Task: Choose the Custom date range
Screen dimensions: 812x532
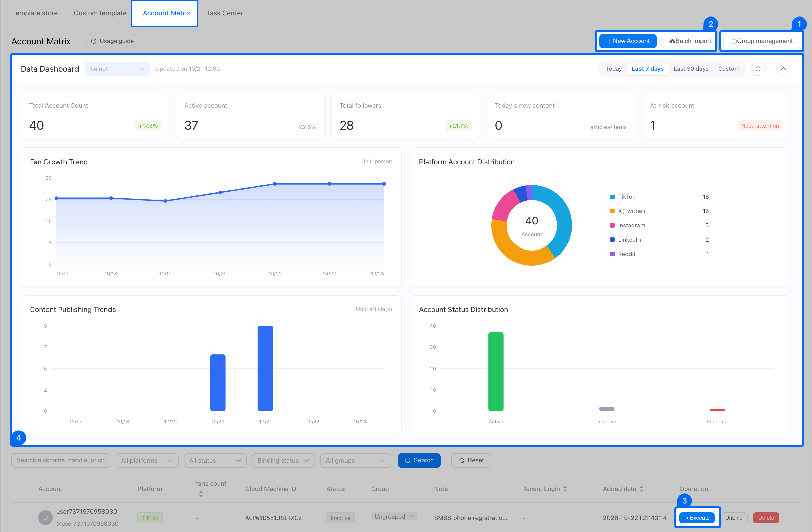Action: (728, 69)
